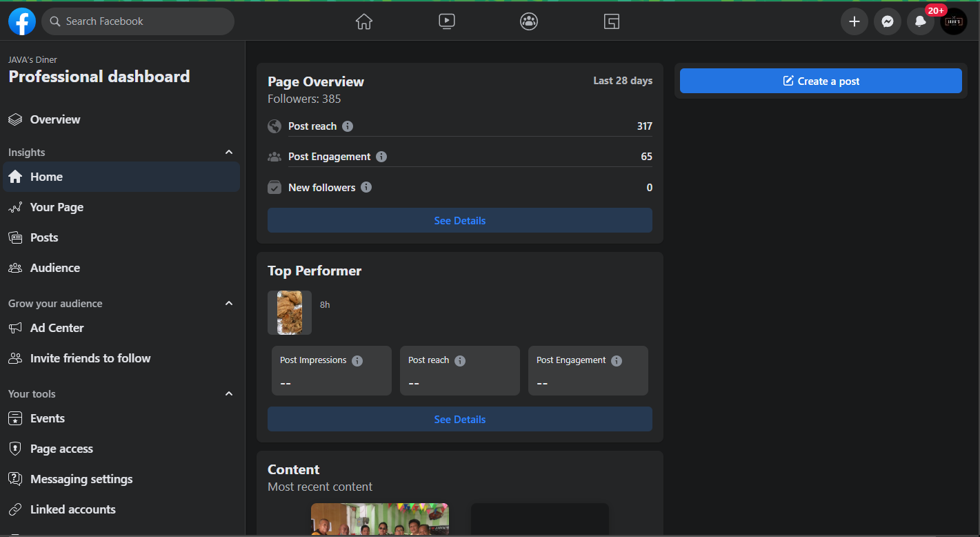Open Overview in the sidebar
Screen dimensions: 980x537
[121, 119]
